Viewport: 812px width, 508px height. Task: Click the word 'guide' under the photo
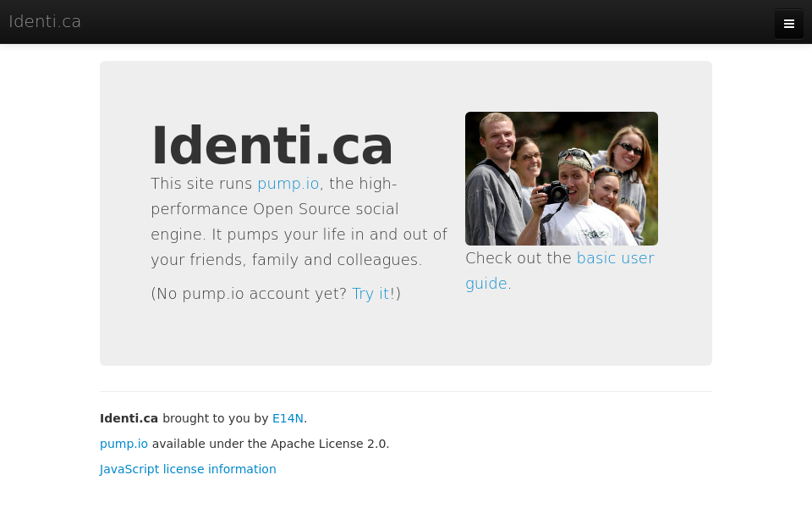coord(486,284)
